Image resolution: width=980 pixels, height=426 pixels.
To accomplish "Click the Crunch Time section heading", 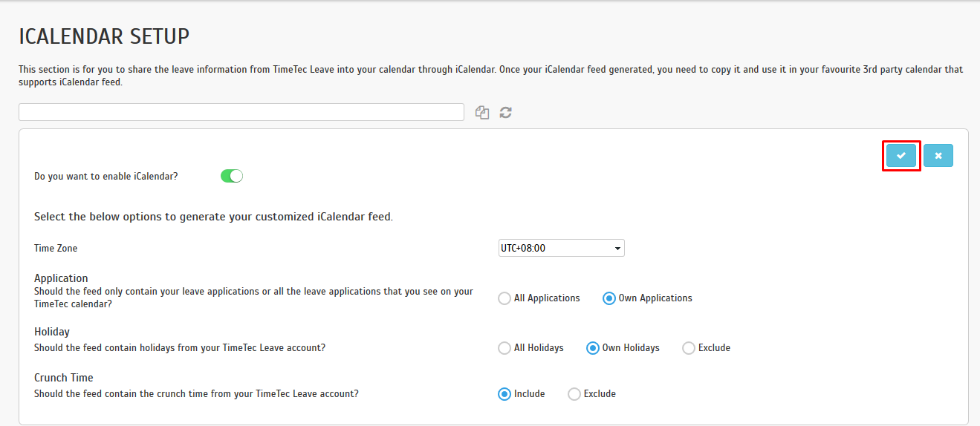I will pyautogui.click(x=64, y=378).
